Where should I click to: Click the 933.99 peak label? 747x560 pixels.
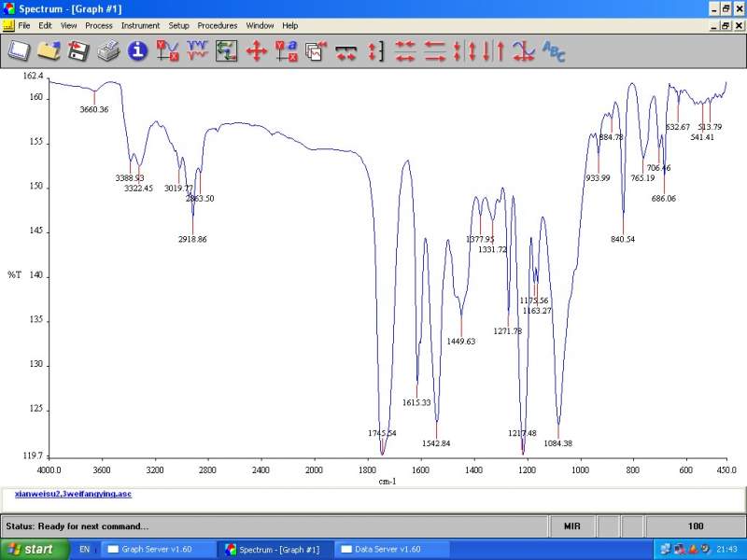pyautogui.click(x=598, y=178)
